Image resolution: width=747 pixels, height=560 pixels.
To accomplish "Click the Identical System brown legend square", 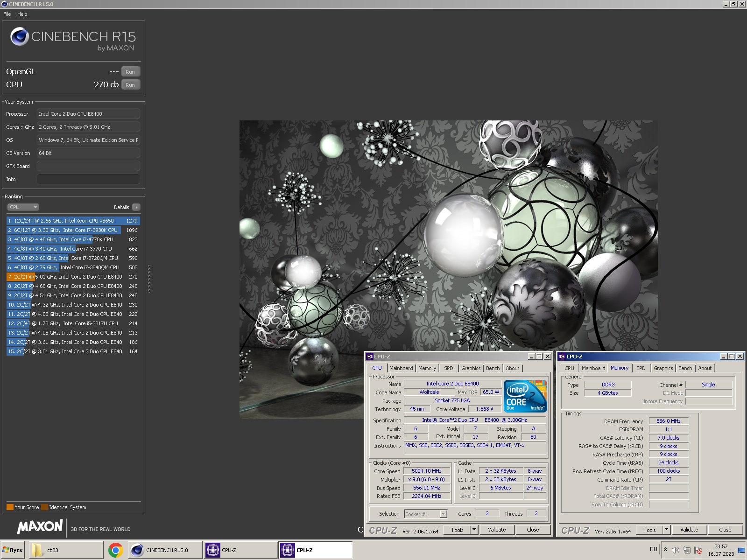I will (x=44, y=507).
